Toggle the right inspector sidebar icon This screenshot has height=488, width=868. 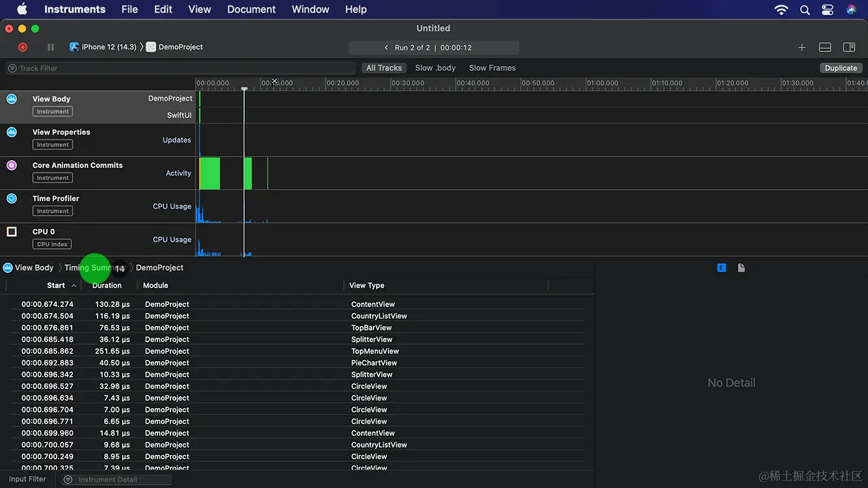[x=849, y=47]
